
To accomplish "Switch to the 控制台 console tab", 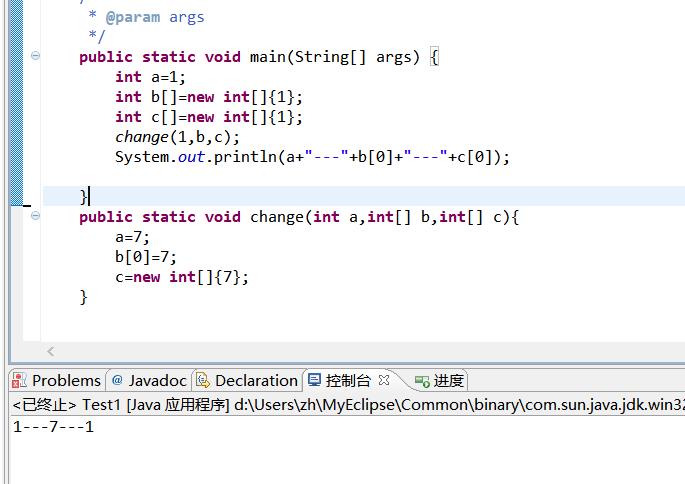I will point(347,381).
